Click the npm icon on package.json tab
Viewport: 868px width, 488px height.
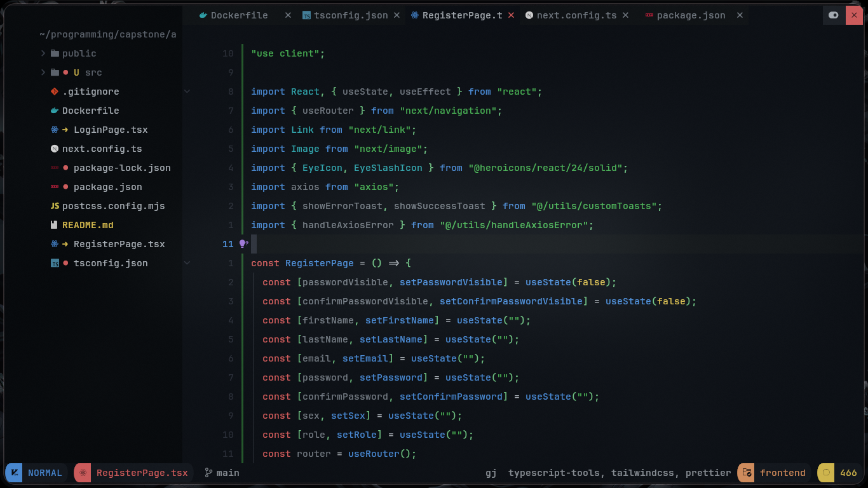[x=649, y=15]
